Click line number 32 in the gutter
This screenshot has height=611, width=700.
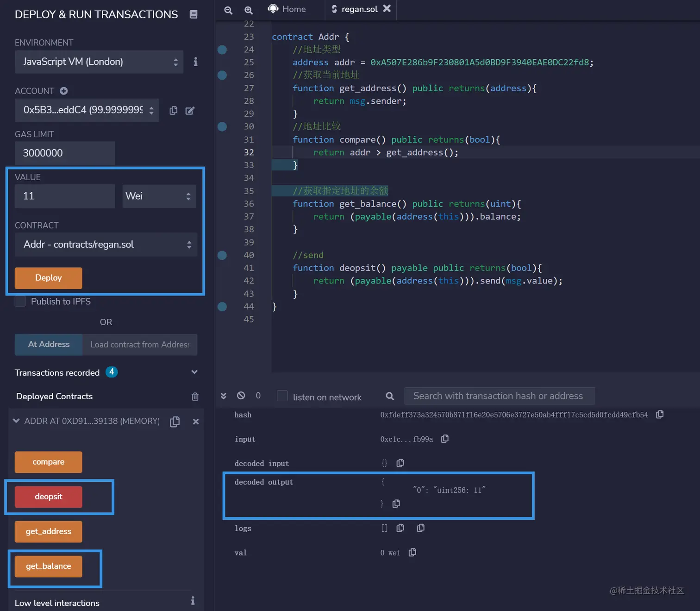[249, 152]
